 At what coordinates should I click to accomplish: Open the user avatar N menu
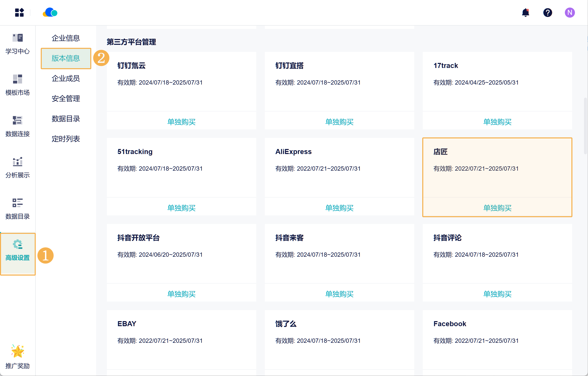tap(569, 13)
